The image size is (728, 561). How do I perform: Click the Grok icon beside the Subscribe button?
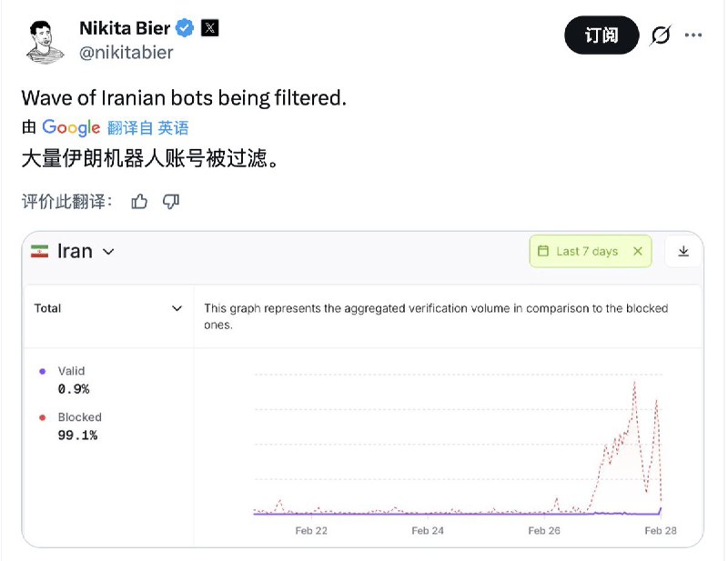659,35
